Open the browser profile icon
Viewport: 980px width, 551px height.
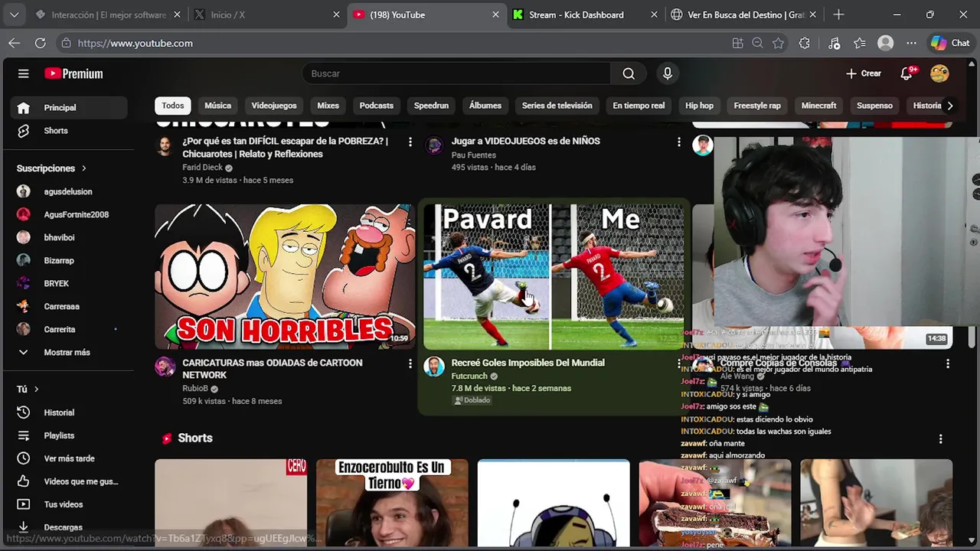pyautogui.click(x=886, y=43)
